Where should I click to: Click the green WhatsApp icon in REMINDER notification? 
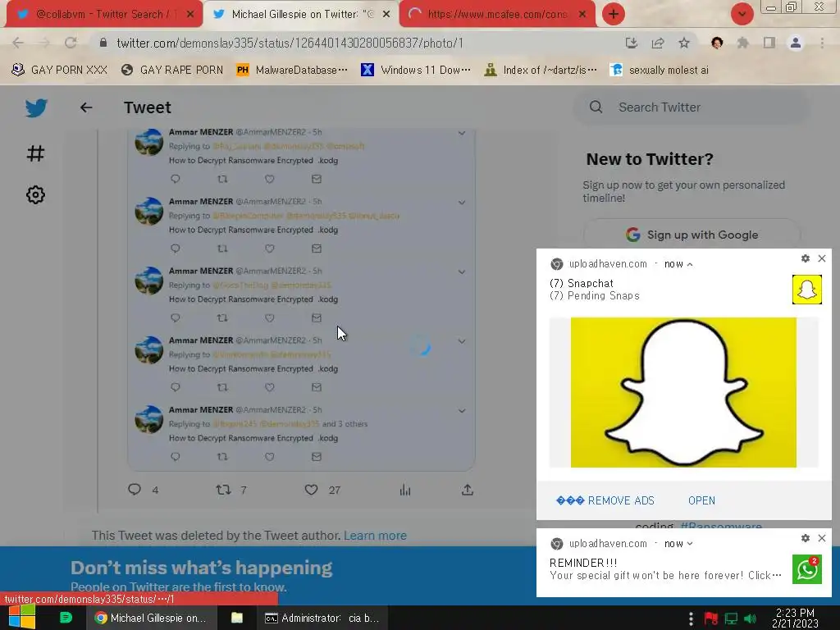807,569
